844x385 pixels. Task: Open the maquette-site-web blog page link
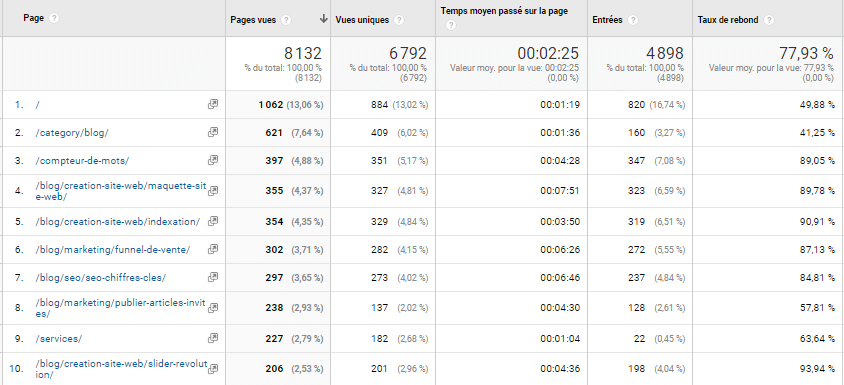pos(121,191)
